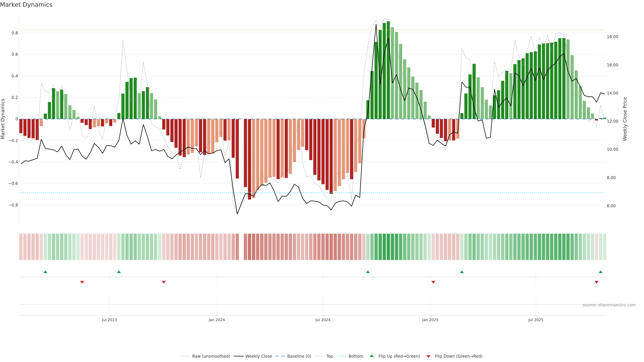This screenshot has width=644, height=362.
Task: Click the red Flip Down triangle in legend
Action: tap(428, 356)
